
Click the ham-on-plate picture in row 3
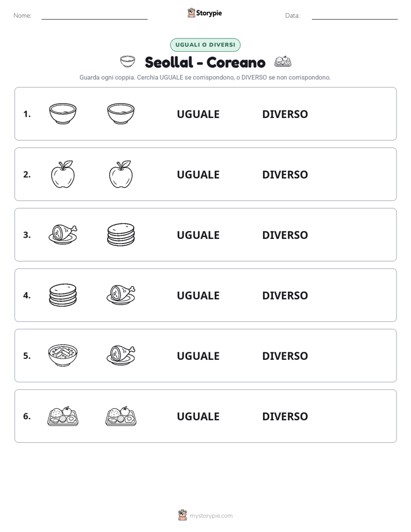[63, 234]
